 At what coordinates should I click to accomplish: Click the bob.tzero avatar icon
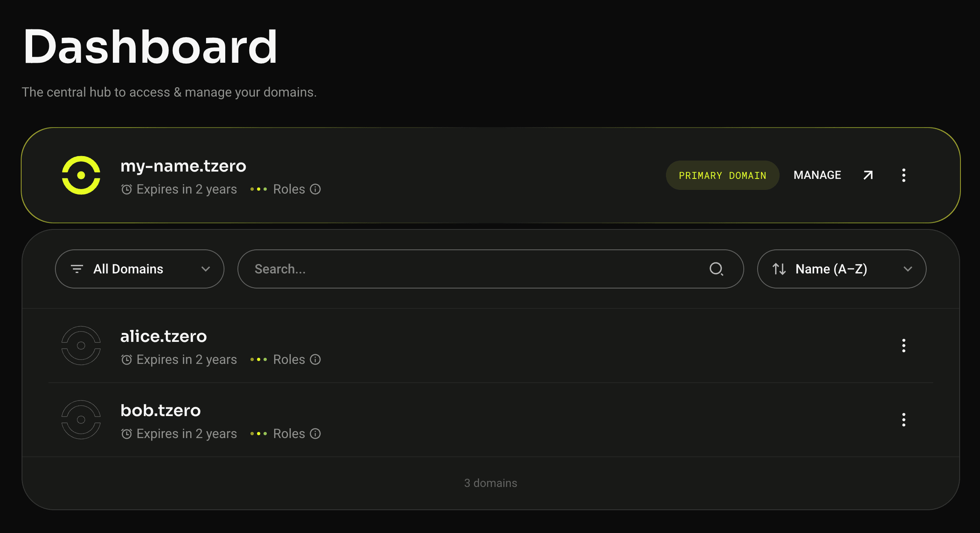pyautogui.click(x=81, y=420)
